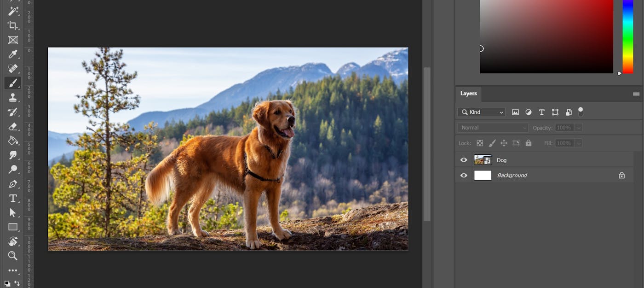Click inside the color picker saturation field
The image size is (644, 288).
tap(546, 36)
